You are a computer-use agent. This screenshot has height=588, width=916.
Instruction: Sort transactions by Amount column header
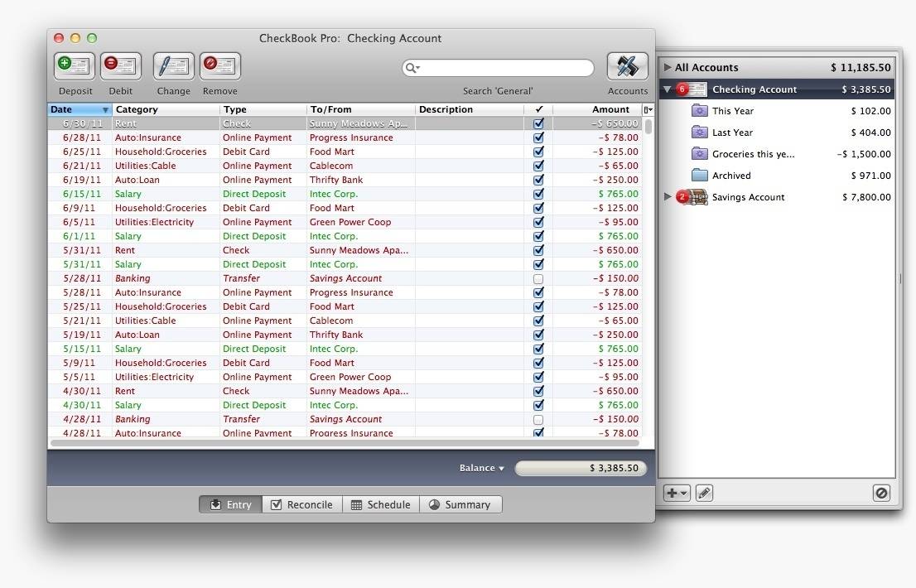596,109
